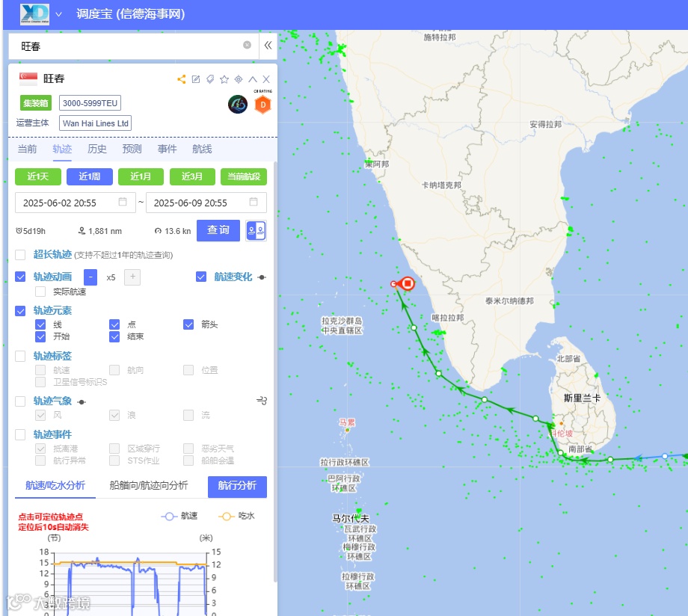Screen dimensions: 688x616
Task: Toggle the 航速 series in chart legend
Action: (179, 516)
